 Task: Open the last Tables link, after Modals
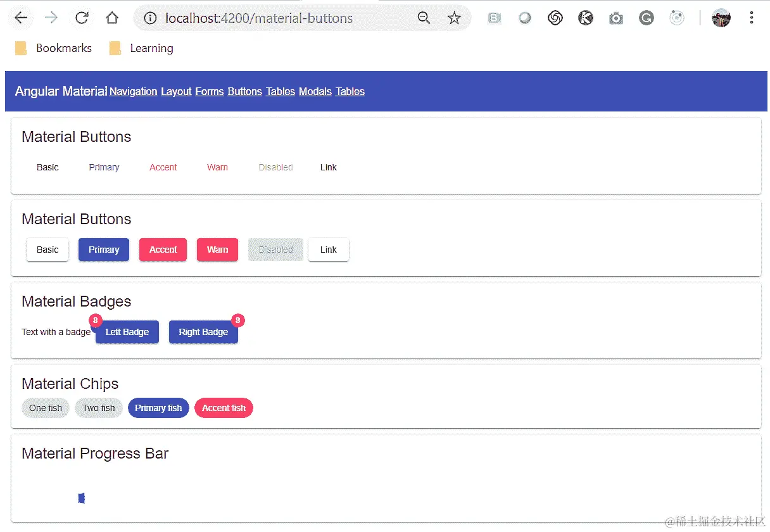(x=350, y=92)
